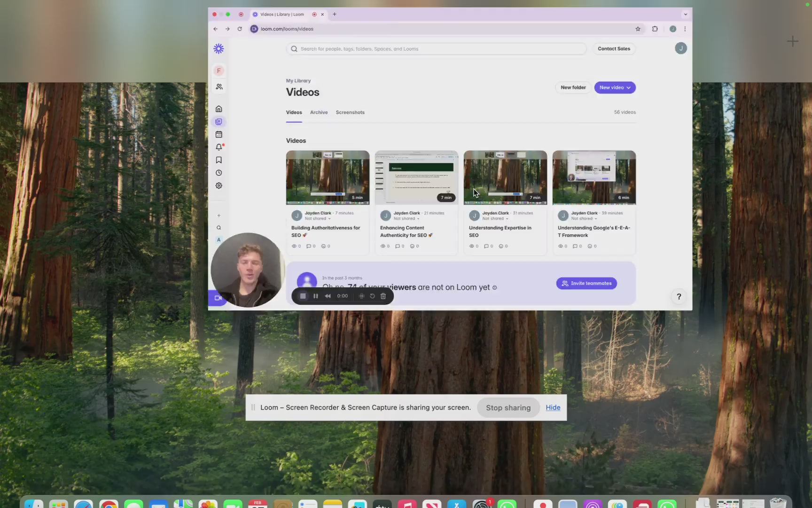Delete the recording with the trash icon
The width and height of the screenshot is (812, 508).
[383, 296]
